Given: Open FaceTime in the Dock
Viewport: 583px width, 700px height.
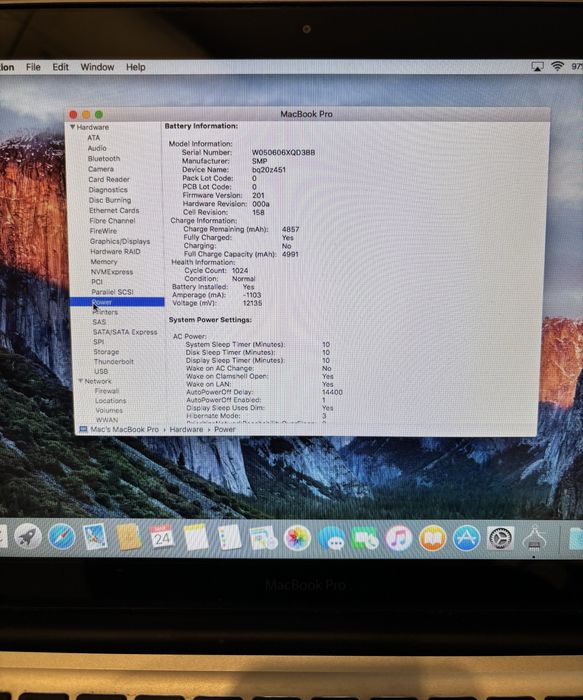Looking at the screenshot, I should click(365, 538).
